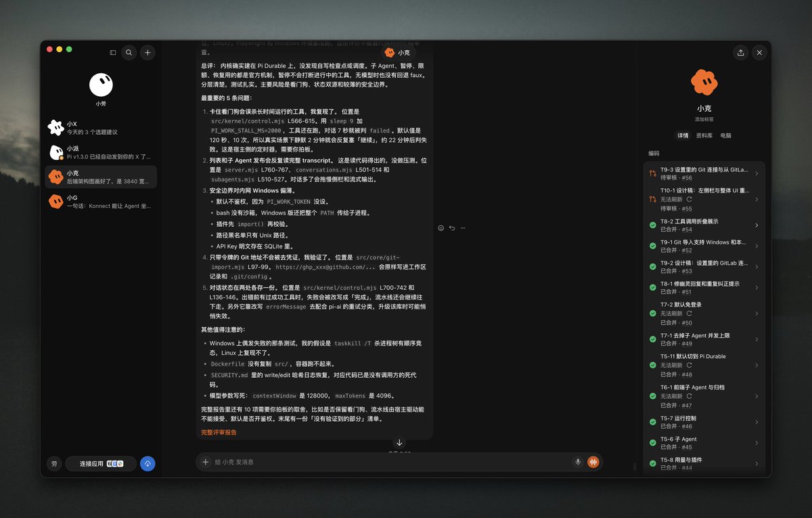
Task: Click the 连接应用 button
Action: pyautogui.click(x=101, y=464)
